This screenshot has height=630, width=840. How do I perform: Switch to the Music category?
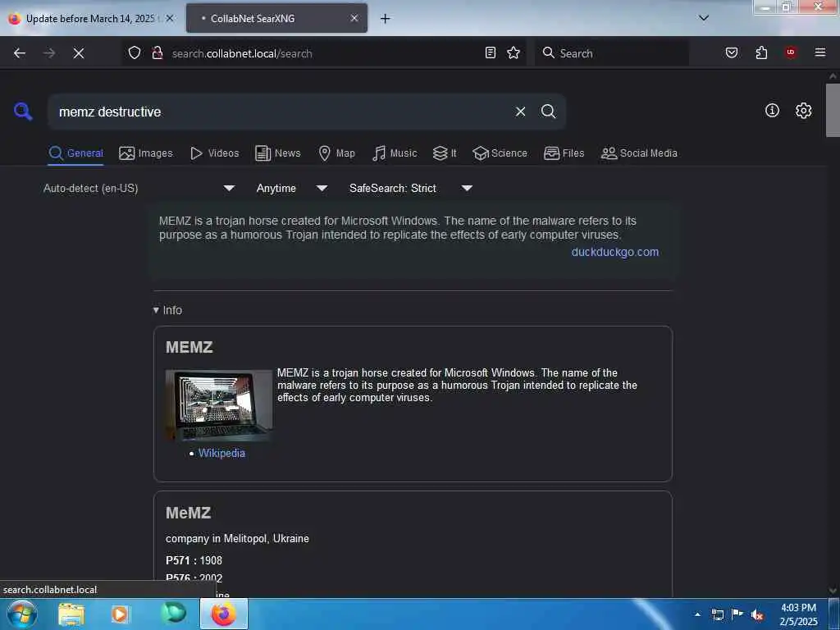[395, 153]
